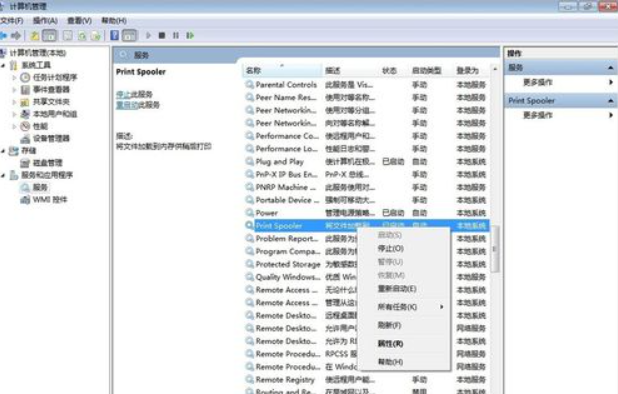Screen dimensions: 618x394
Task: Select 本地用户和组 in the tree
Action: click(x=55, y=114)
